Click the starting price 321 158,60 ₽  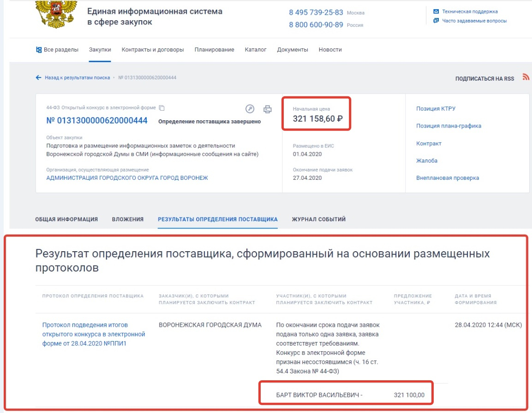point(317,118)
